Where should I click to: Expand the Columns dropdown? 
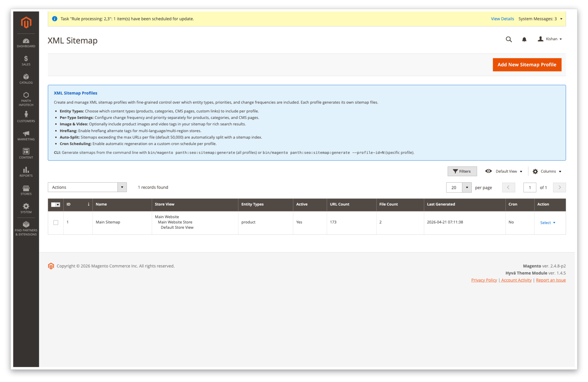click(547, 171)
